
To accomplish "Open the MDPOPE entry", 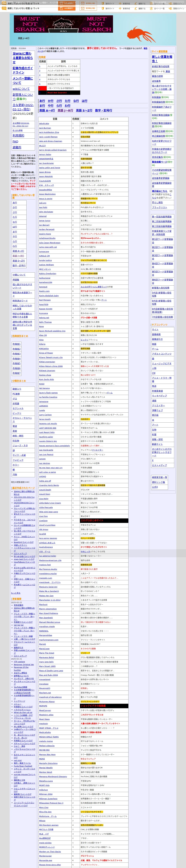I will coord(43,706).
